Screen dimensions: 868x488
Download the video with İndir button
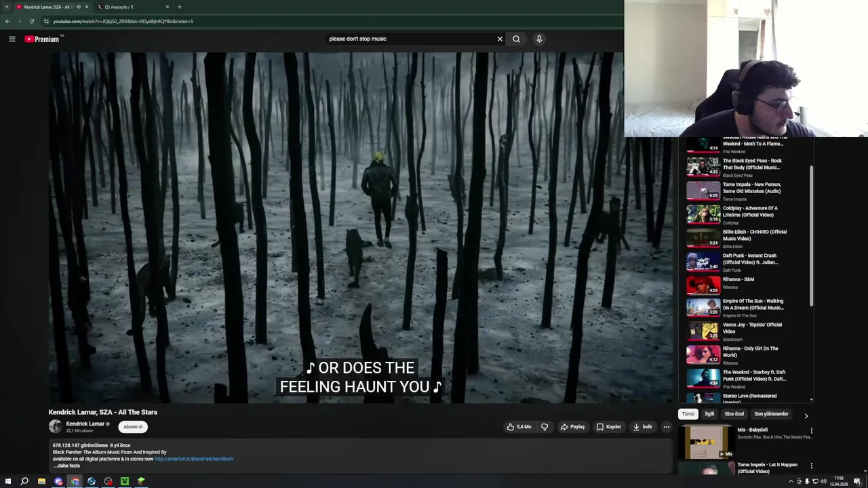click(643, 427)
